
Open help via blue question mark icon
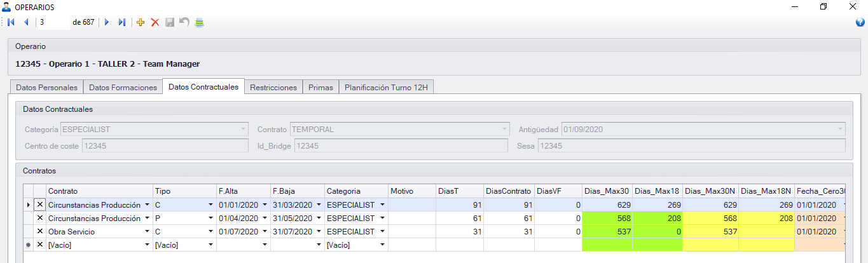[860, 22]
